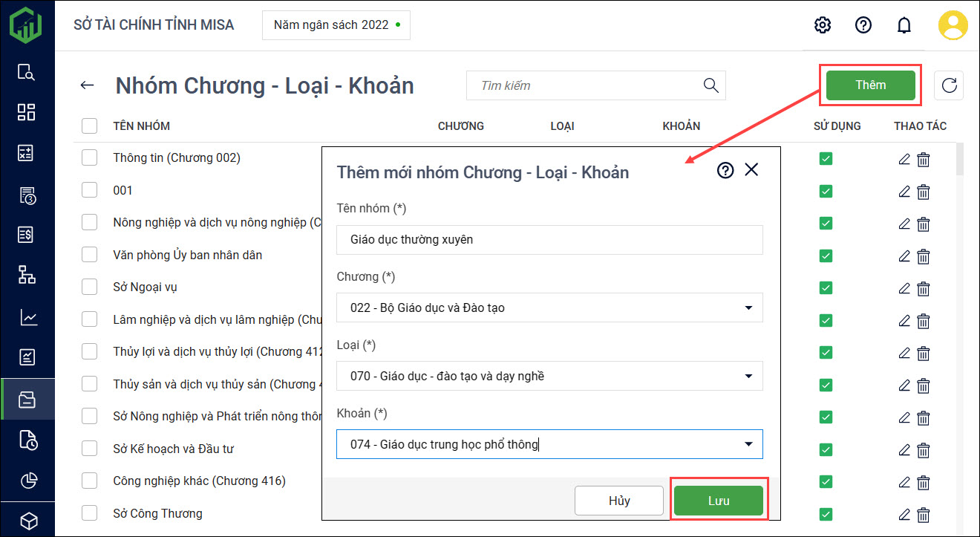Toggle select-all checkbox in table header
Screen dimensions: 980x537
[x=90, y=126]
